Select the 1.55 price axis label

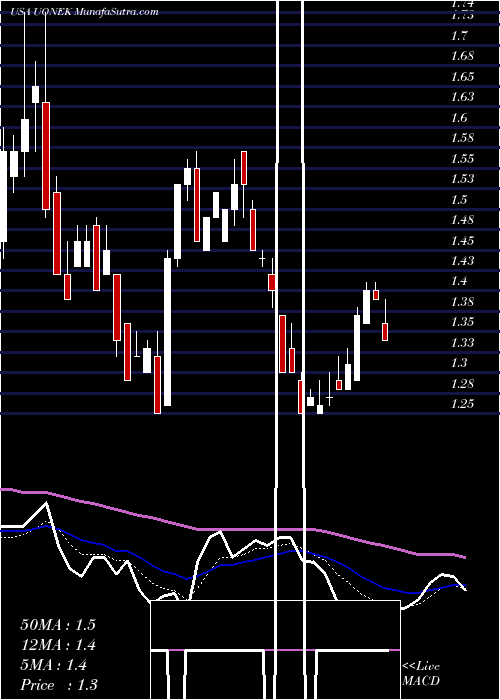tap(462, 158)
